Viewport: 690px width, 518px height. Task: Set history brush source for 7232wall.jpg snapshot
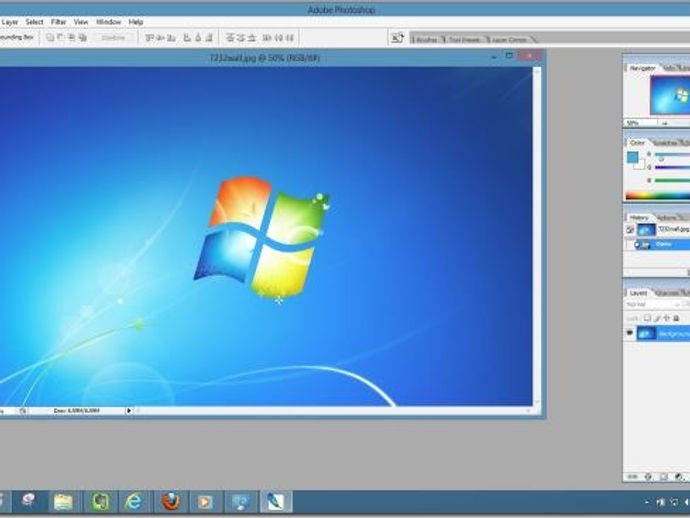click(630, 229)
